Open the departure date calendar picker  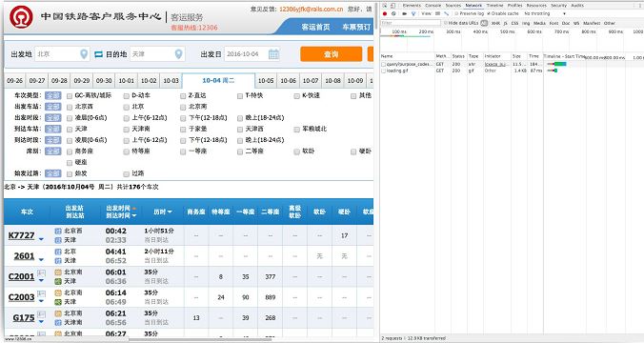(273, 53)
